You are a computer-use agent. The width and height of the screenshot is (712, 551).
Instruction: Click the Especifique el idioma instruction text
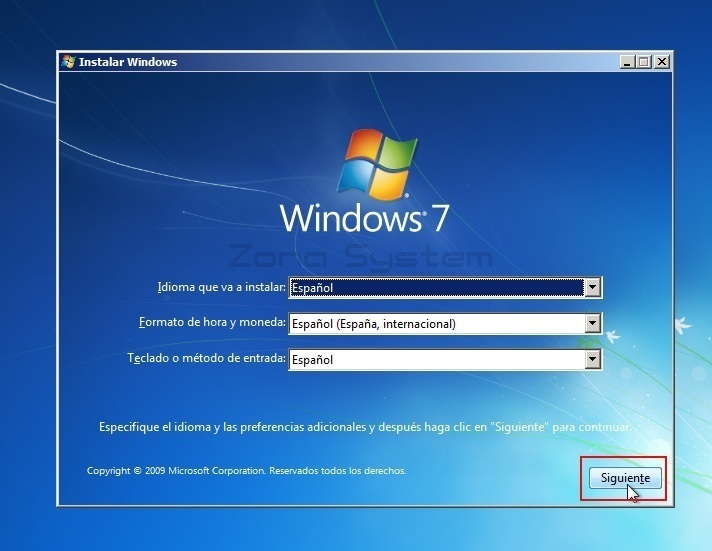pyautogui.click(x=365, y=427)
